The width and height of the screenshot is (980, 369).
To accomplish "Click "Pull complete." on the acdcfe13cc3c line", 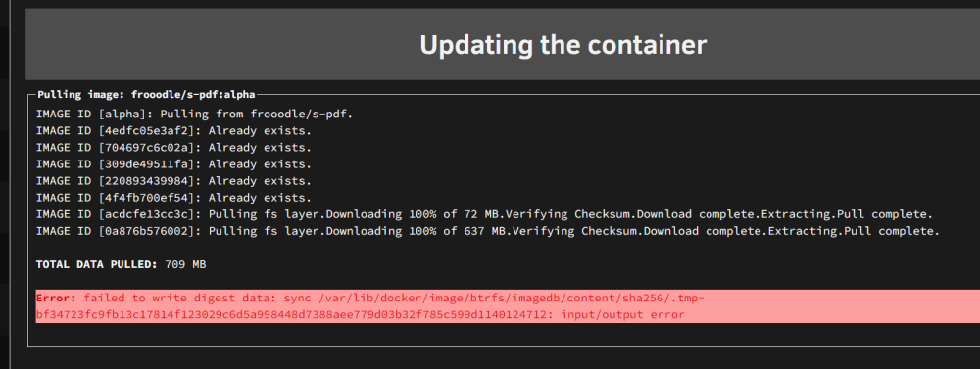I will [884, 214].
